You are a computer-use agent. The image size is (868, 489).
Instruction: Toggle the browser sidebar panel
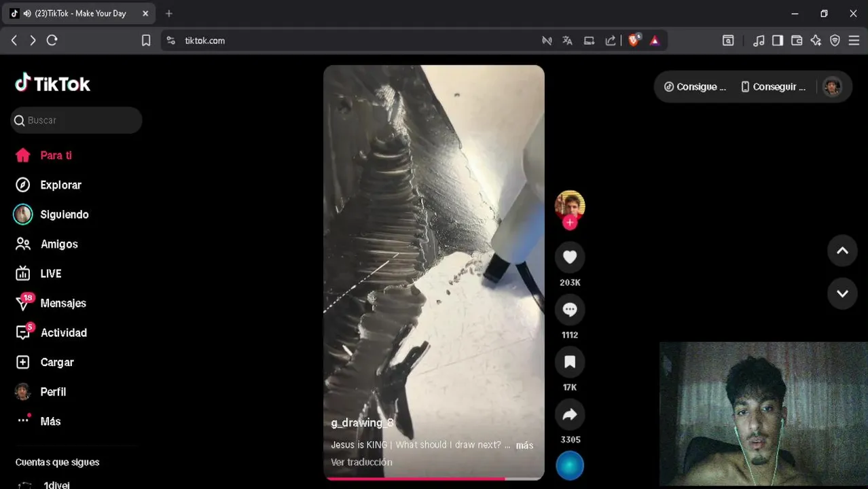click(x=778, y=41)
